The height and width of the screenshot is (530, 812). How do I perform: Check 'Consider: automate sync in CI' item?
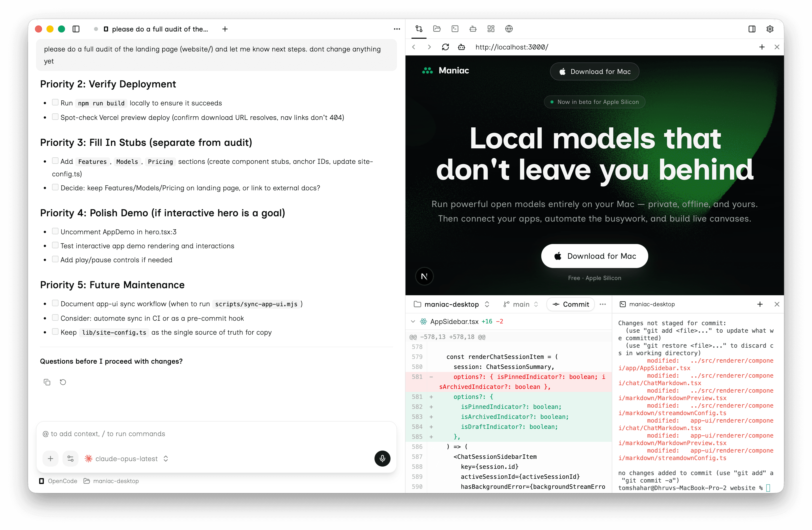point(55,317)
